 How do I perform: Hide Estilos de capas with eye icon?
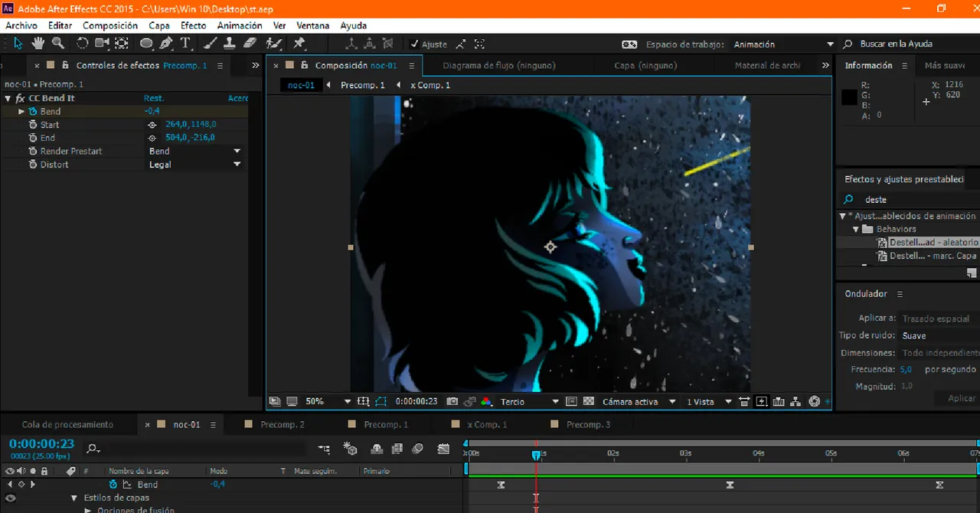click(x=11, y=498)
